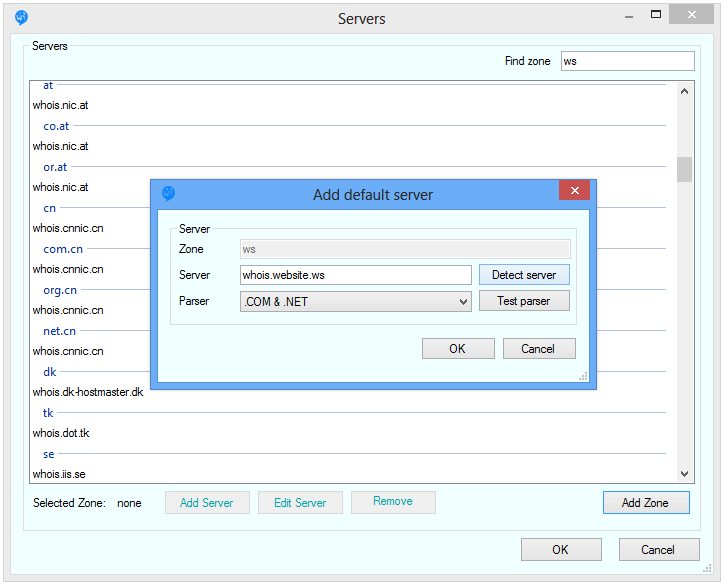
Task: Click the Remove button
Action: click(x=393, y=502)
